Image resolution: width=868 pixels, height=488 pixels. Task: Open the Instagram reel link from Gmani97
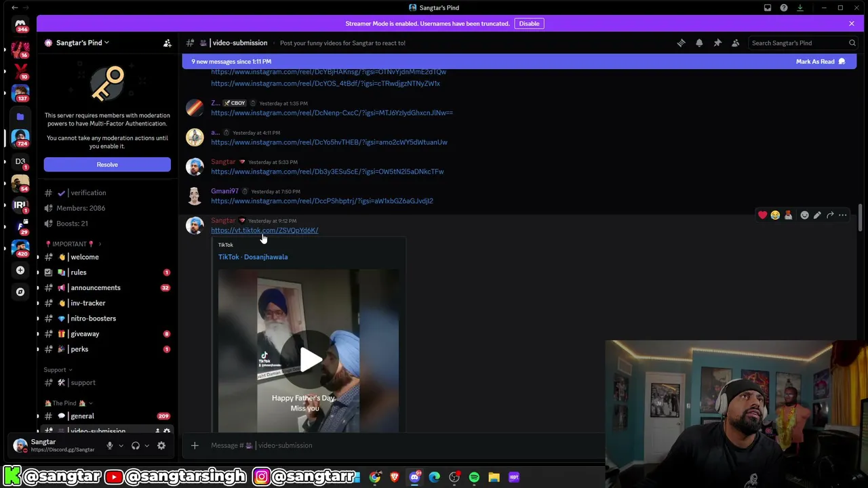point(322,201)
